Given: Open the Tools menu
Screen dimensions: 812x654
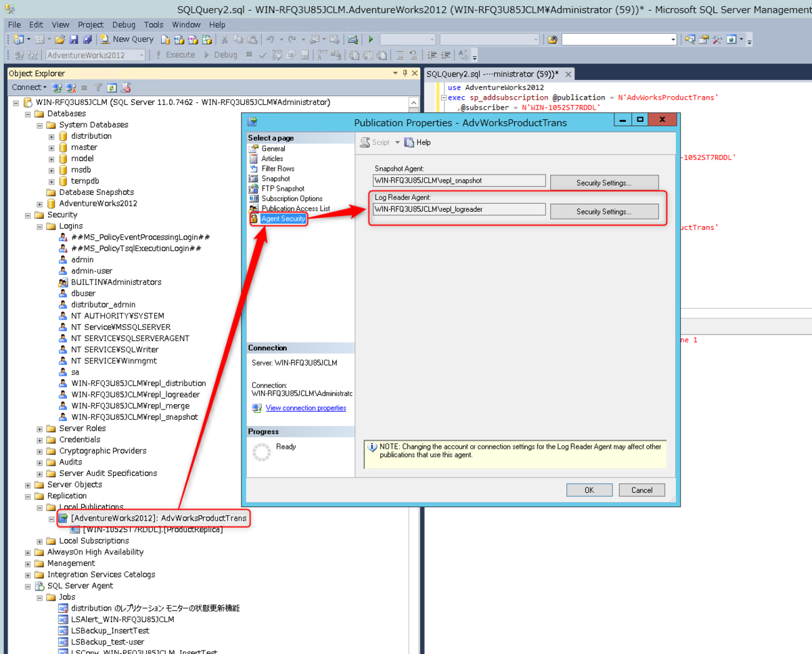Looking at the screenshot, I should [154, 24].
